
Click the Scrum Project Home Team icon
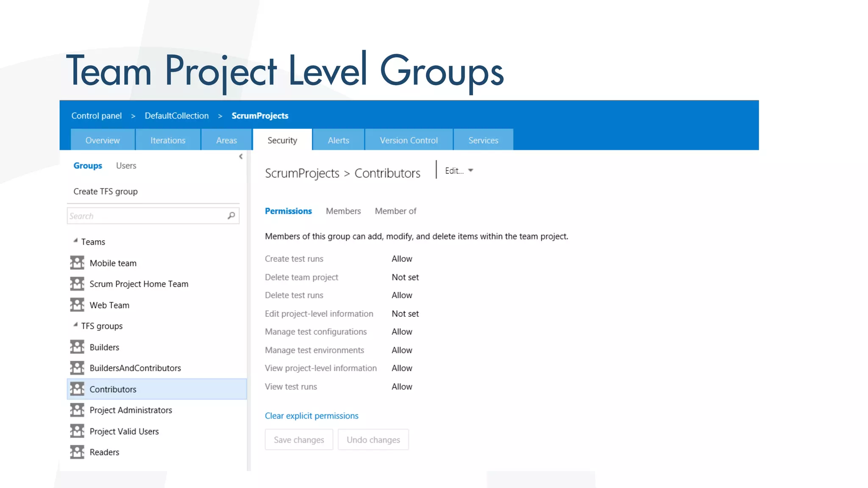pyautogui.click(x=77, y=284)
